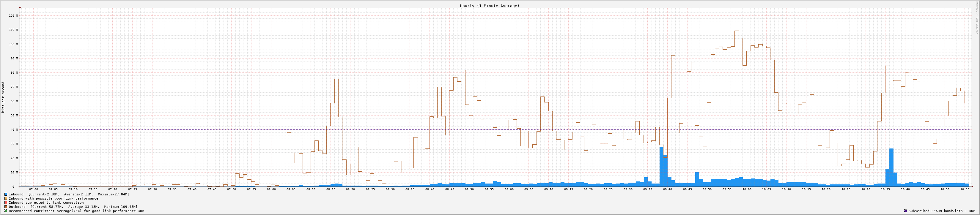Click the 120 M y-axis label
980x215 pixels.
pos(13,15)
